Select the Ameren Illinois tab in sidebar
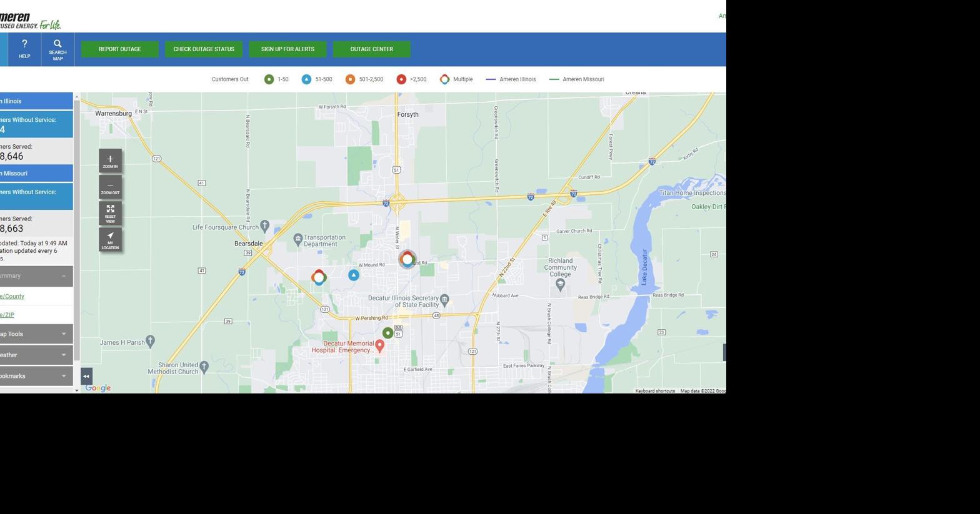Image resolution: width=980 pixels, height=514 pixels. [36, 101]
